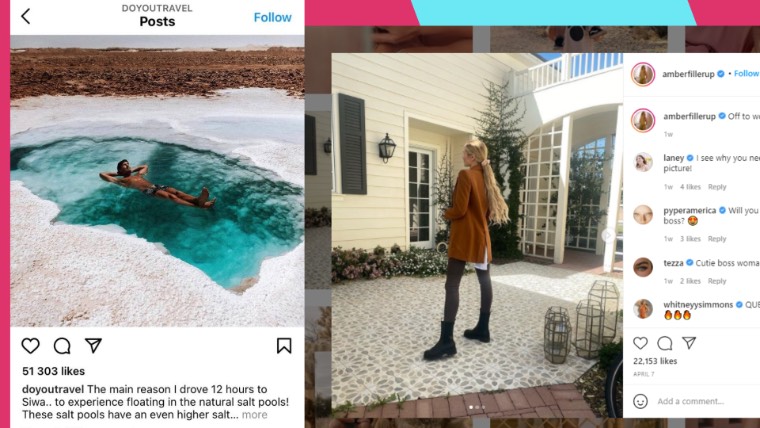
Task: Follow amberfillerup from the post header
Action: (x=746, y=73)
